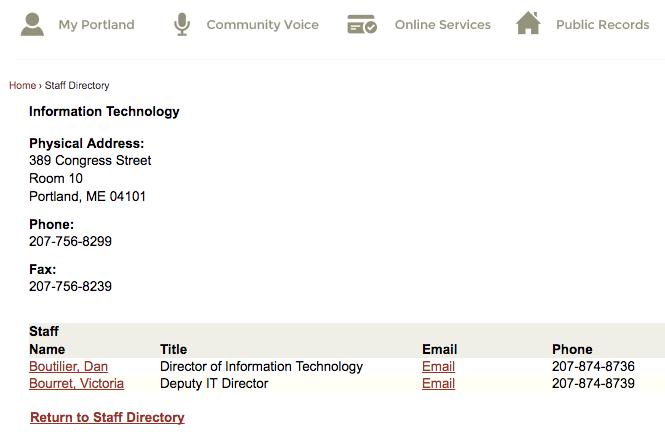Viewport: 665px width, 435px height.
Task: Click the Email column header
Action: click(439, 349)
